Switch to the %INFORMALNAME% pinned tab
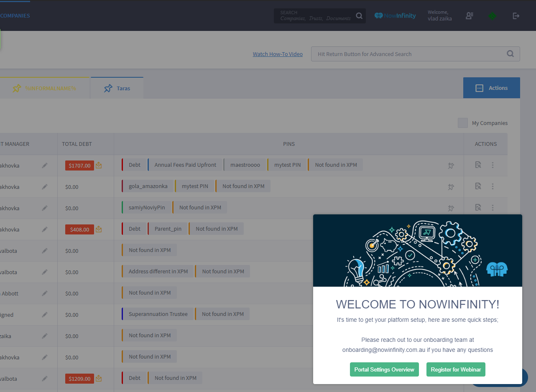536x392 pixels. (x=45, y=88)
